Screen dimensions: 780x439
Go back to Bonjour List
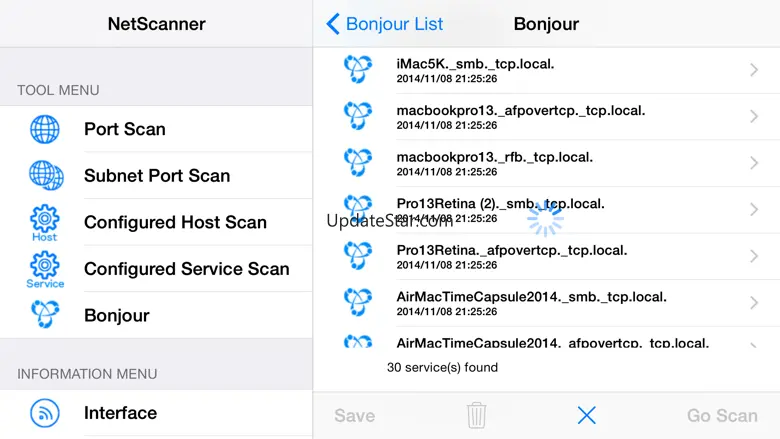click(x=385, y=24)
